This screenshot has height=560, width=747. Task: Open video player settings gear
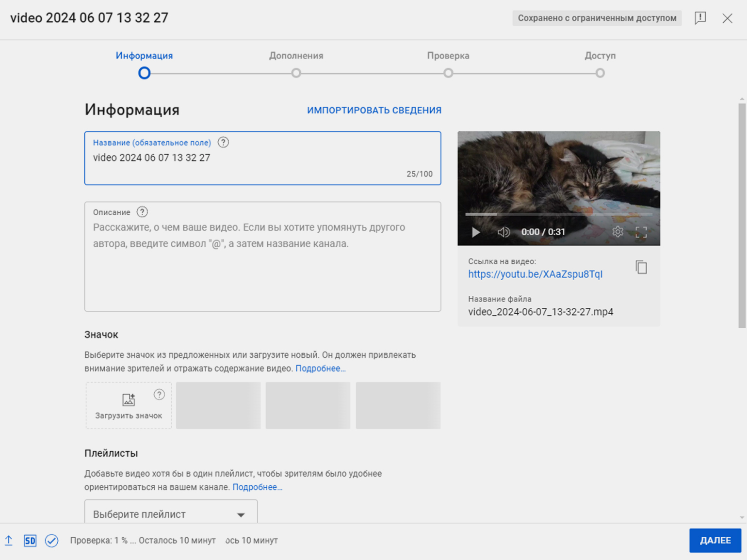617,232
